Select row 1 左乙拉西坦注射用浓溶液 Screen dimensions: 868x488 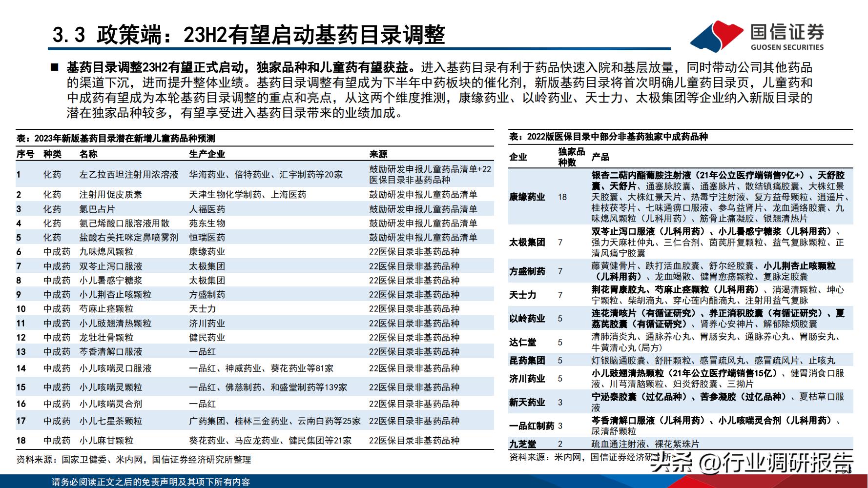point(129,174)
